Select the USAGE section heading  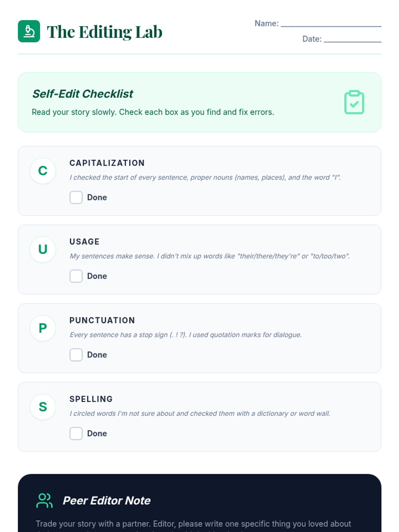(84, 242)
